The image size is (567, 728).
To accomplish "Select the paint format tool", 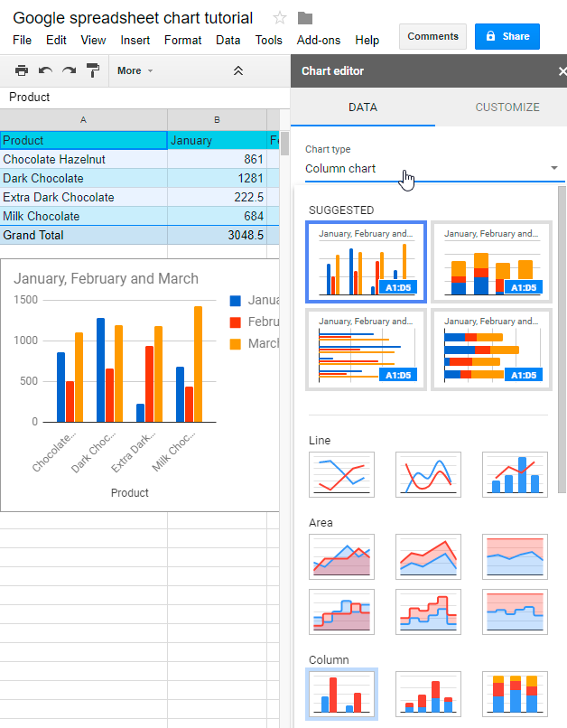I will click(x=92, y=70).
